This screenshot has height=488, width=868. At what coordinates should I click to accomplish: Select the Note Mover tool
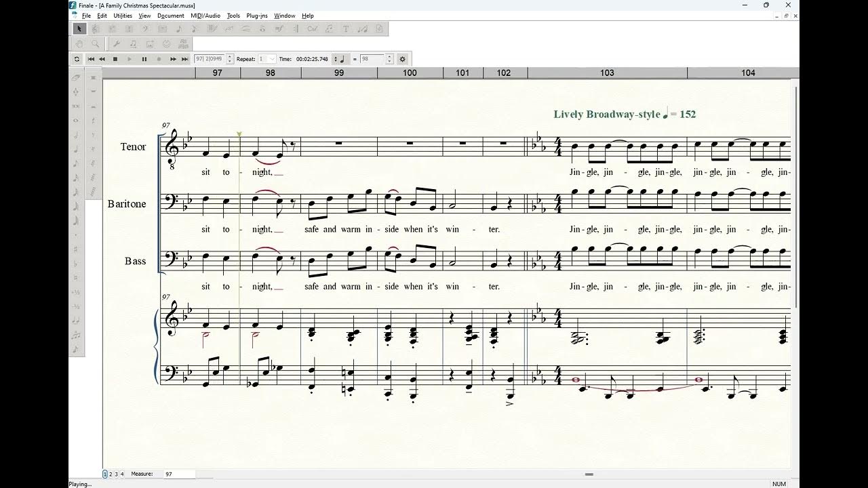coord(133,44)
